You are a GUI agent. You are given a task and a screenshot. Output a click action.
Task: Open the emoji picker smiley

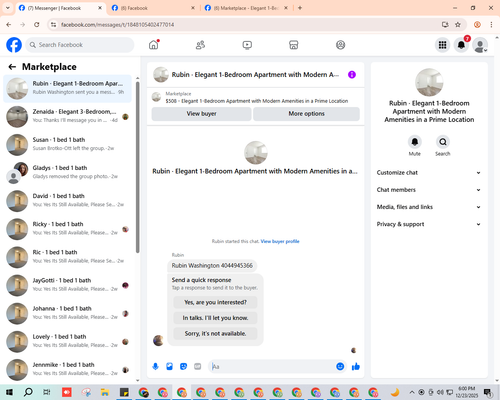coord(340,367)
